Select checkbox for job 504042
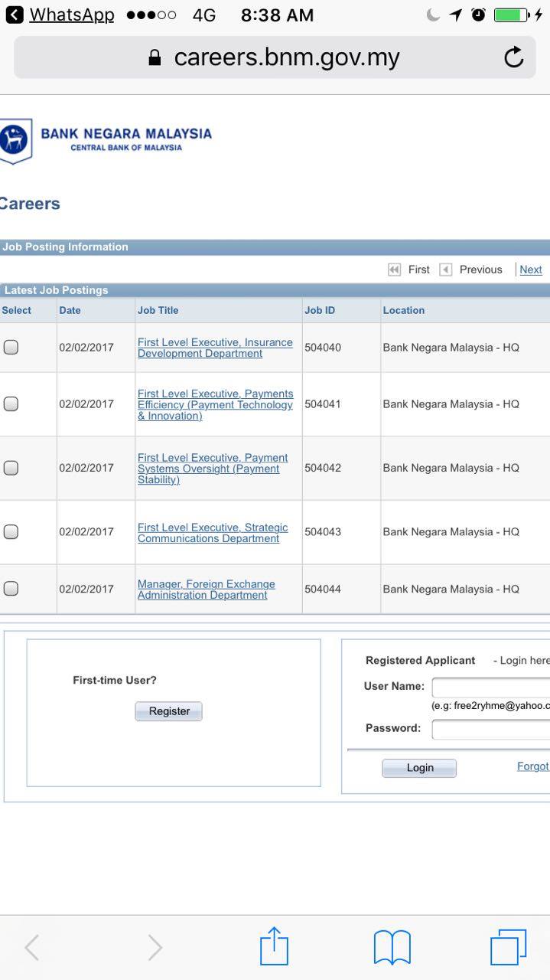The width and height of the screenshot is (550, 980). [11, 467]
